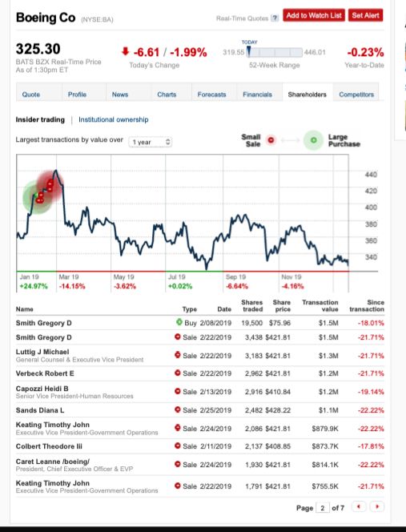Click the Real-Time Quotes help question icon
This screenshot has width=406, height=532.
coord(275,18)
